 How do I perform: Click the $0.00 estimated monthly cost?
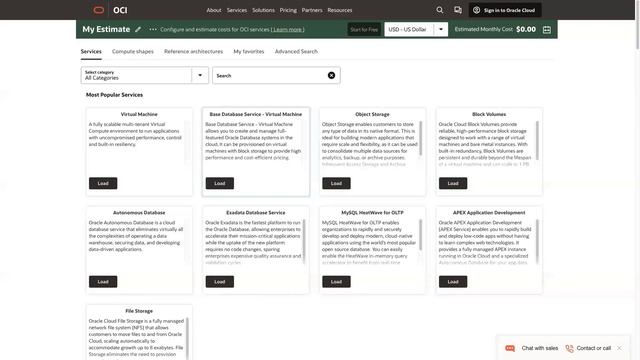click(x=526, y=29)
